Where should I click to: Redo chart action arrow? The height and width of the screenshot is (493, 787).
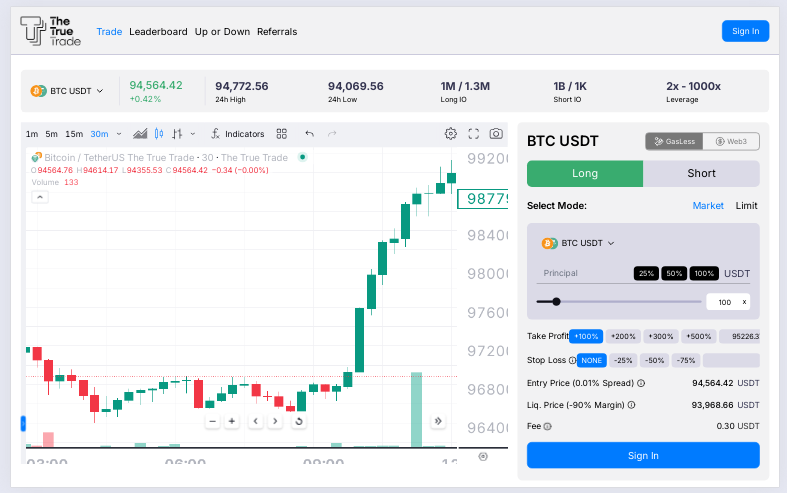pos(332,134)
